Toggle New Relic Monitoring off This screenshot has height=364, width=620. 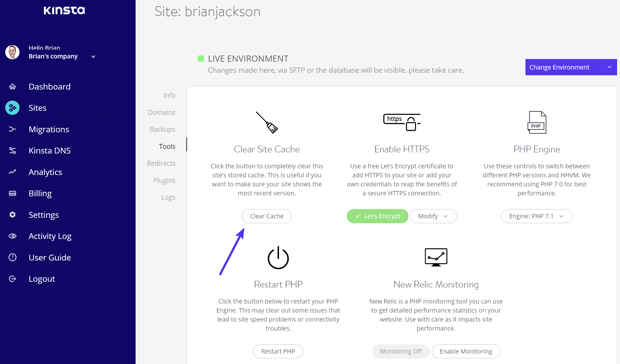400,351
